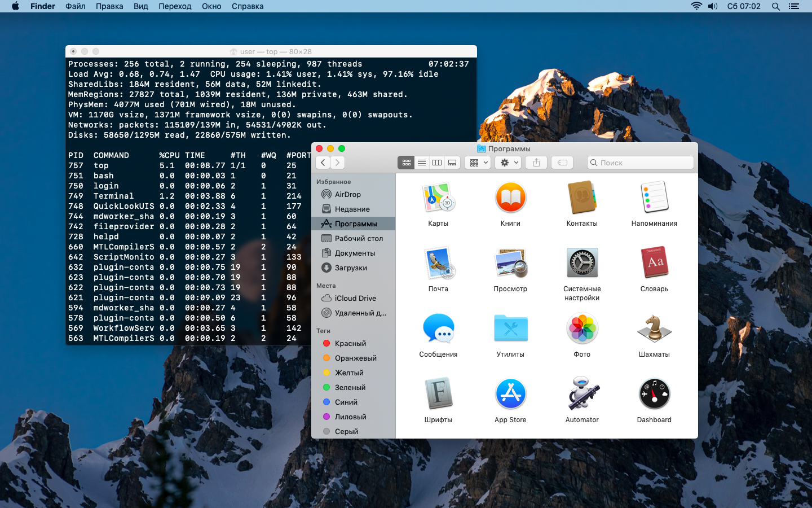Switch Finder to icon view
Viewport: 812px width, 508px height.
pyautogui.click(x=406, y=163)
